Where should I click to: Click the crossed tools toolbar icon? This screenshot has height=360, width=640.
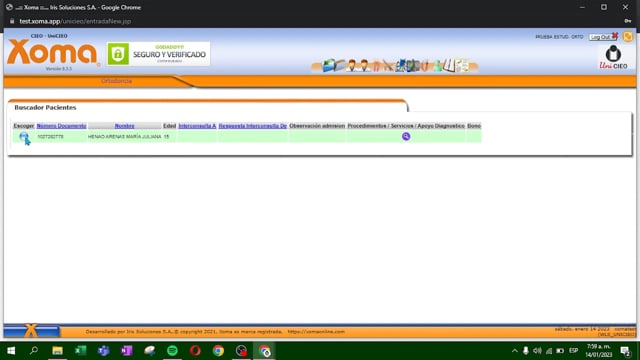(x=388, y=65)
